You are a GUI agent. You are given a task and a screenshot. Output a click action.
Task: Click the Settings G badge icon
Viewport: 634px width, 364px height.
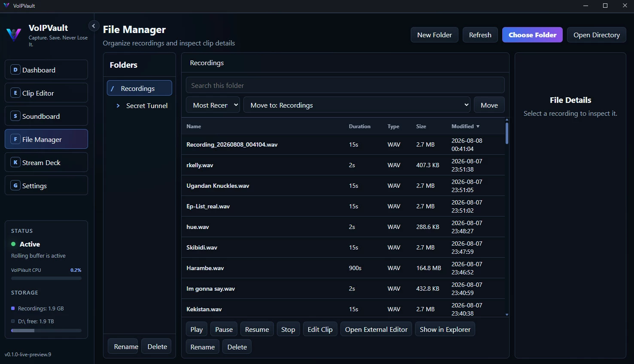15,185
